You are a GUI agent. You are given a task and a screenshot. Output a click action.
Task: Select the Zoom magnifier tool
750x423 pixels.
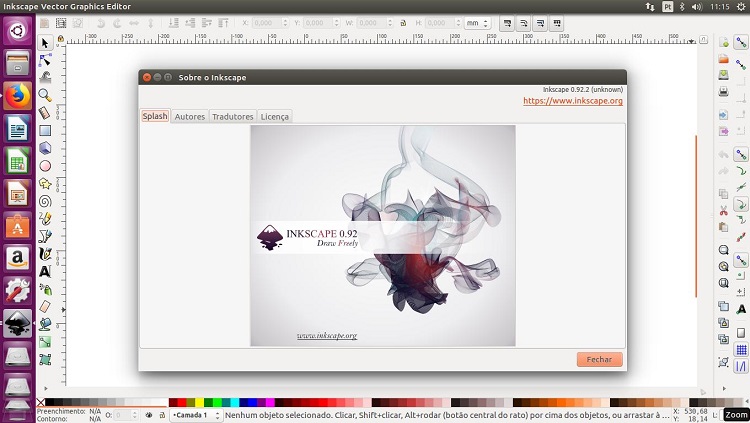tap(45, 95)
